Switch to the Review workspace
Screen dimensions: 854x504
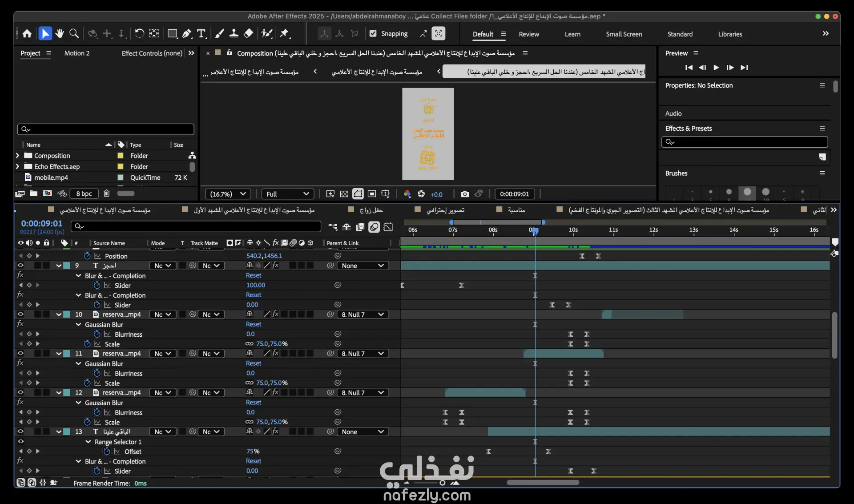[x=528, y=34]
